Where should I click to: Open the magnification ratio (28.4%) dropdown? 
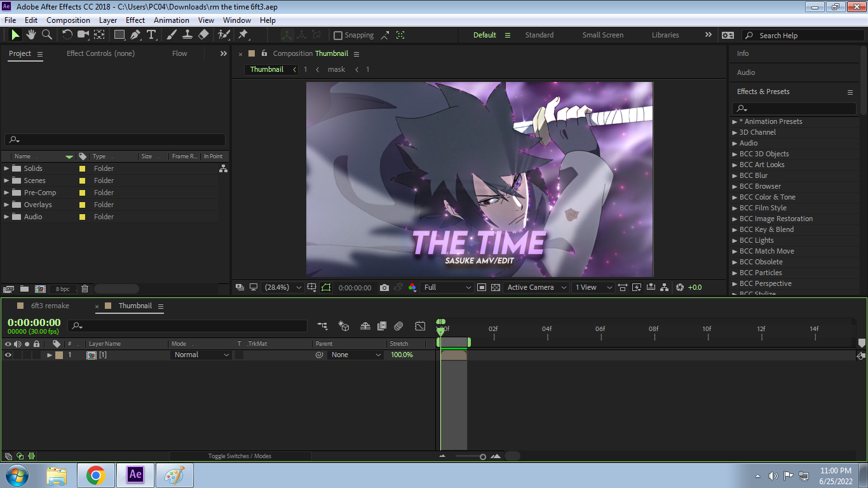pos(283,287)
